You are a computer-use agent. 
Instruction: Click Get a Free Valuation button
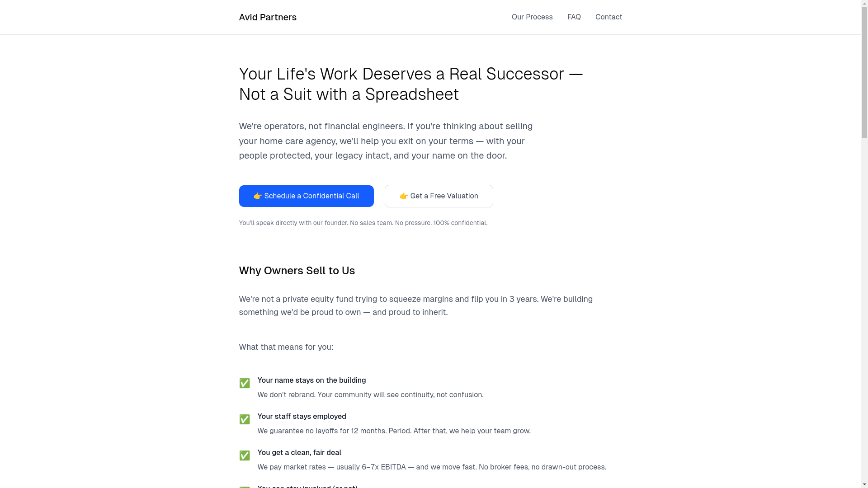(439, 196)
